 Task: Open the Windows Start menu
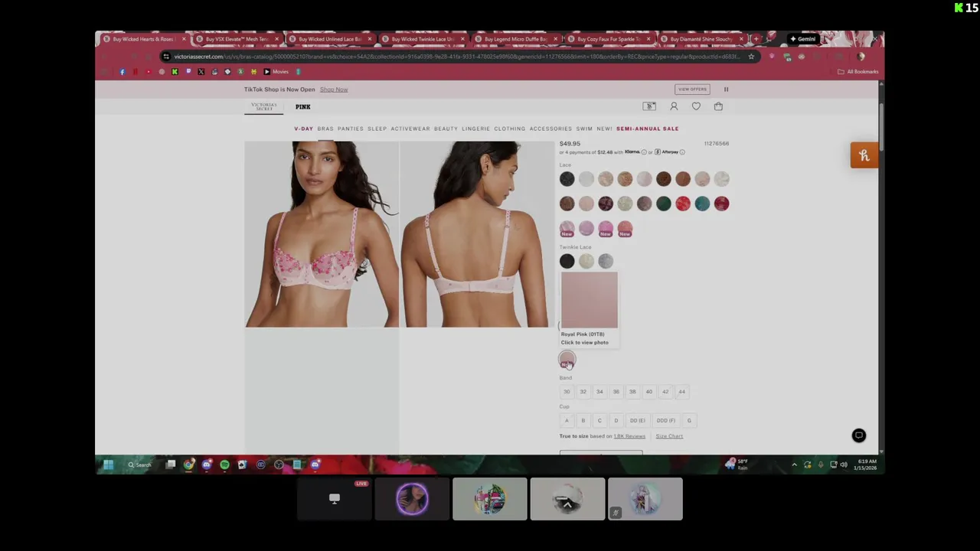[108, 465]
